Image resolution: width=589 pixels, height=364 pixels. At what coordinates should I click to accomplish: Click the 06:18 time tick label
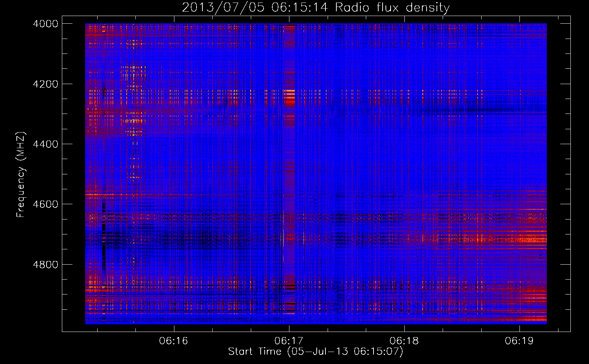click(404, 341)
